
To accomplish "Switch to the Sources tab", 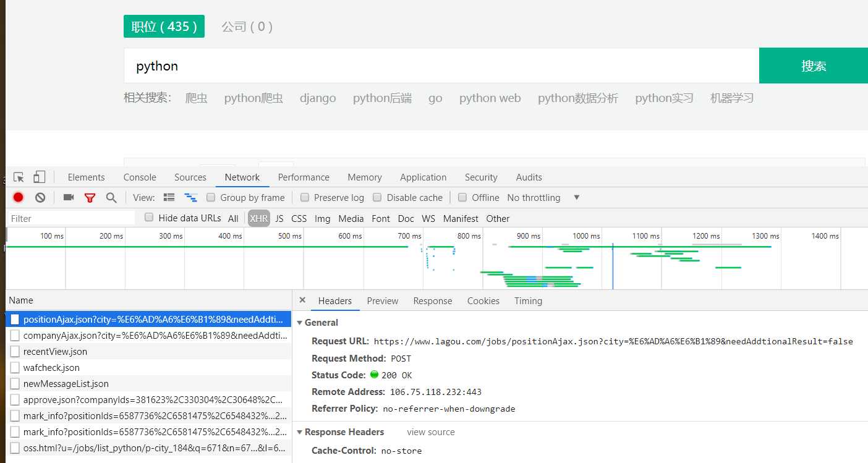I will (x=190, y=177).
